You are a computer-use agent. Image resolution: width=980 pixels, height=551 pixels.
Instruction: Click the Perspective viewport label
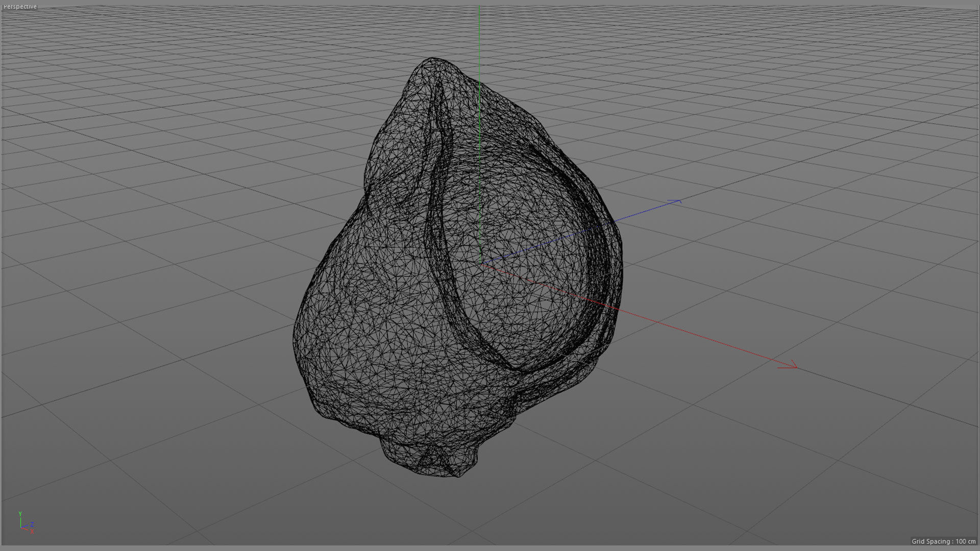click(20, 7)
